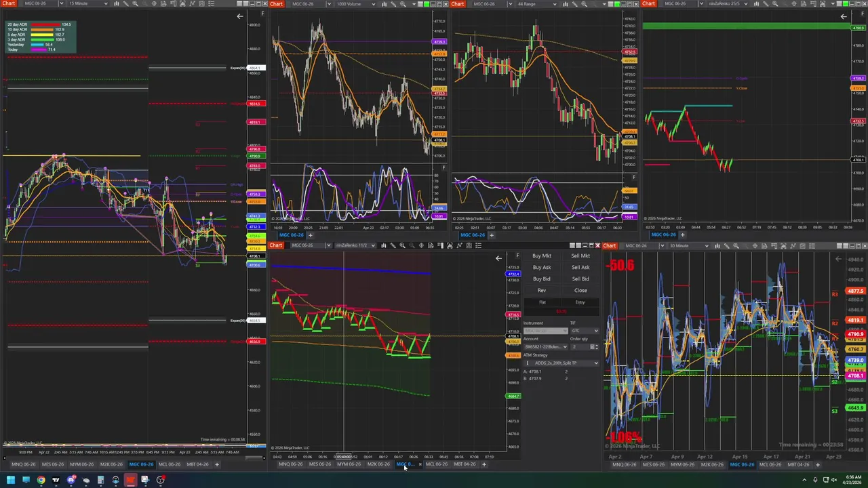Screen dimensions: 868x488
Task: Open Data Box icon in ninZaRenko 11/2 chart
Action: (431, 245)
